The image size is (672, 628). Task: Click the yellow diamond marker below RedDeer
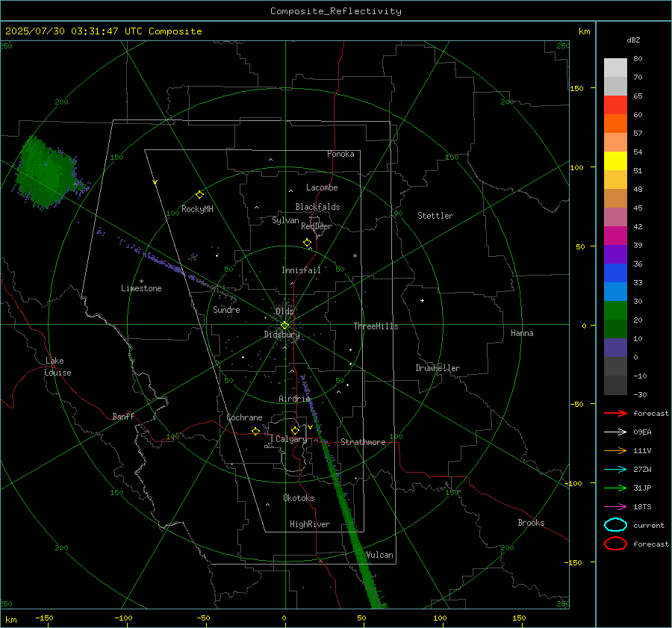click(307, 243)
